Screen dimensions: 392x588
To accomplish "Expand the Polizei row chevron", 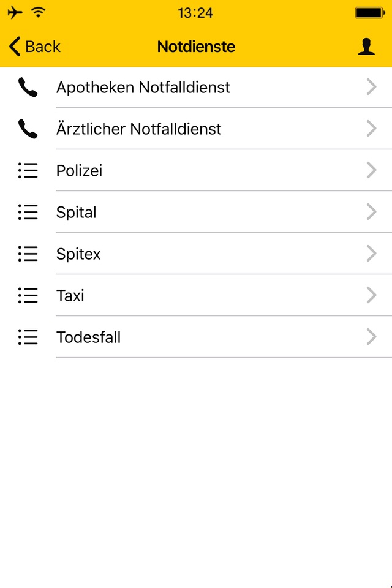I will 371,171.
